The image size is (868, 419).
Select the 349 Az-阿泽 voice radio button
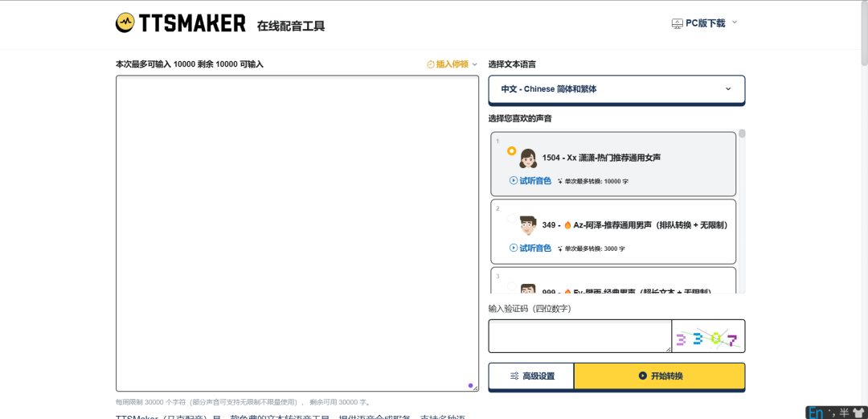coord(511,219)
